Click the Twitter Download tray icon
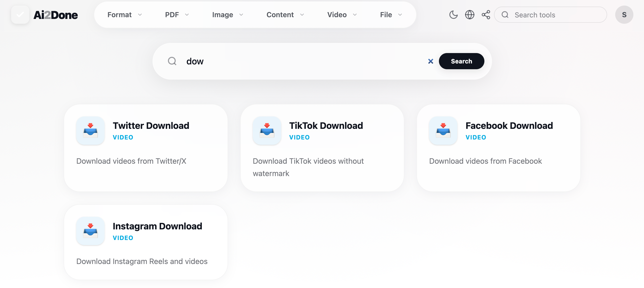The width and height of the screenshot is (644, 288). (90, 131)
